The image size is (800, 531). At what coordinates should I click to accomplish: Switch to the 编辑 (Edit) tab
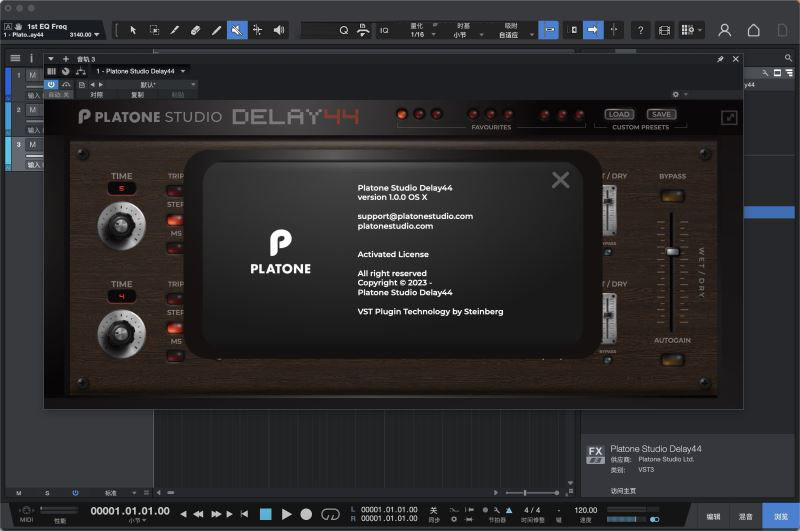[713, 516]
